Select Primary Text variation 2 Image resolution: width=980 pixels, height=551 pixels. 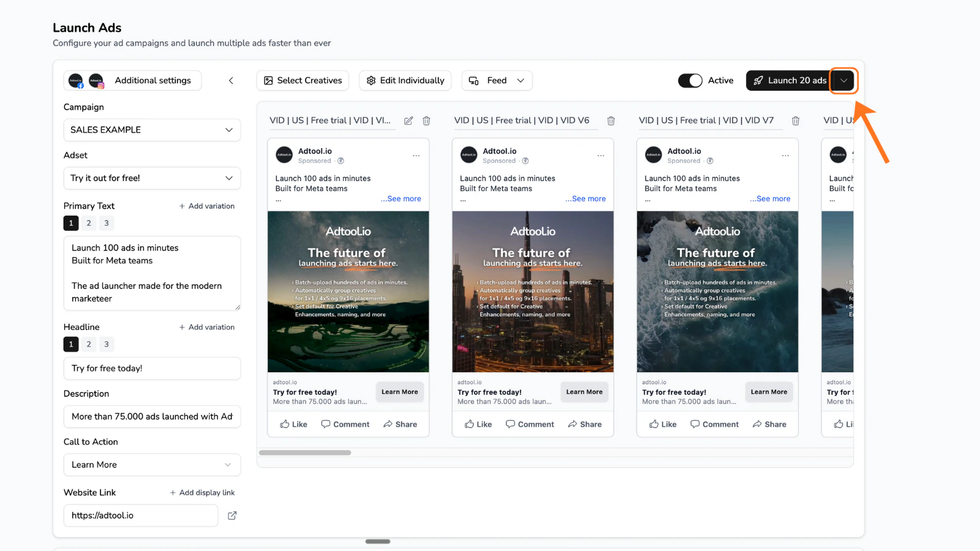89,223
